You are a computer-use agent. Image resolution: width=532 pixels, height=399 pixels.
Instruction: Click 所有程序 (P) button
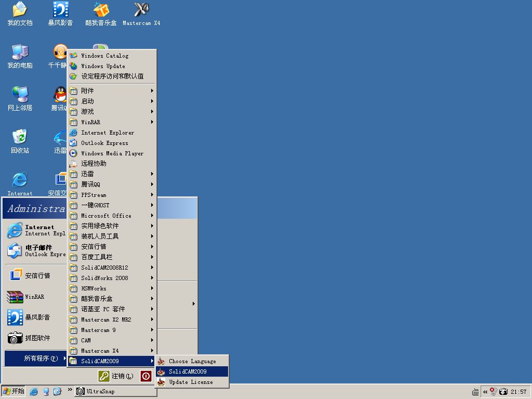[x=36, y=358]
